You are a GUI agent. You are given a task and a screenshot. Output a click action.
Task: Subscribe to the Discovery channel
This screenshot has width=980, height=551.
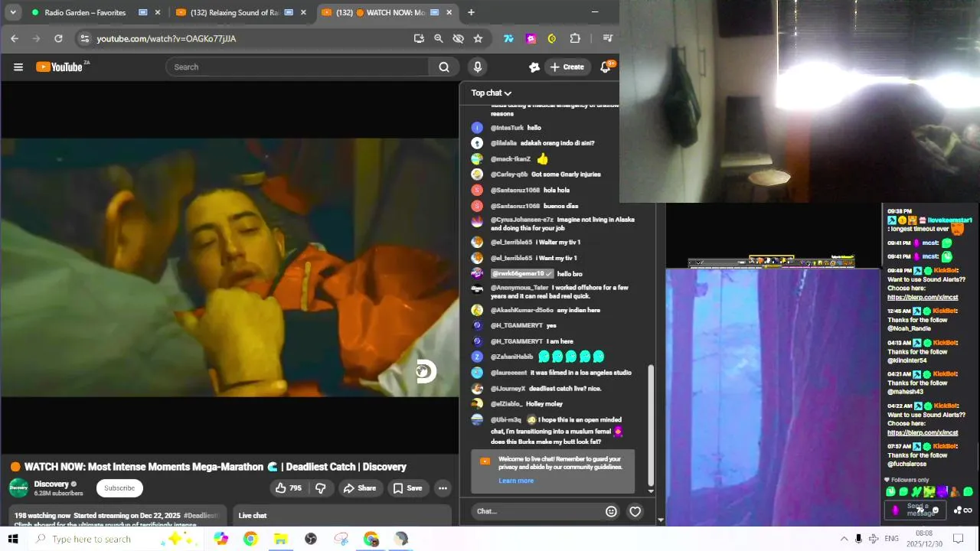pos(119,488)
